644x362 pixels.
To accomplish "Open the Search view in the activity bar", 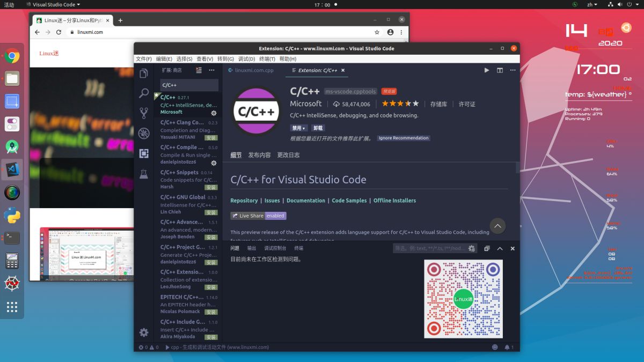I will [x=143, y=93].
